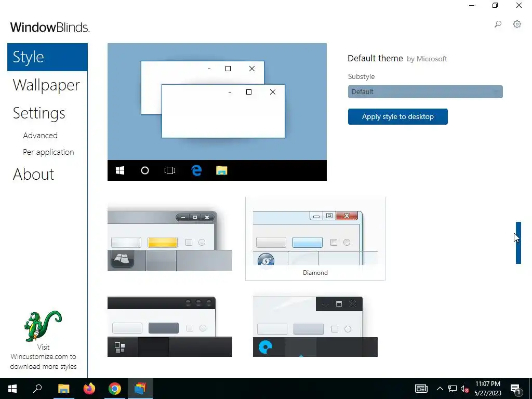Viewport: 532px width, 399px height.
Task: Click the green gecko mascot icon
Action: pyautogui.click(x=43, y=326)
